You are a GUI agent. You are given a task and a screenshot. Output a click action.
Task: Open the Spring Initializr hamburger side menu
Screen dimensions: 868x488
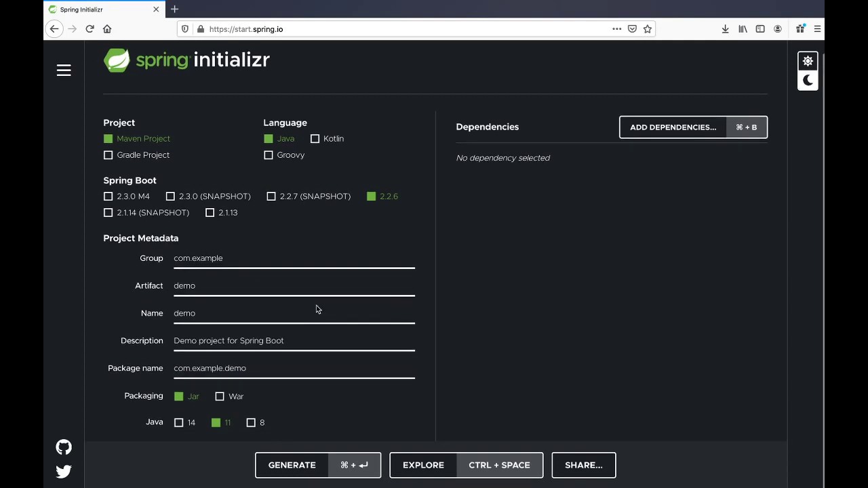[64, 70]
